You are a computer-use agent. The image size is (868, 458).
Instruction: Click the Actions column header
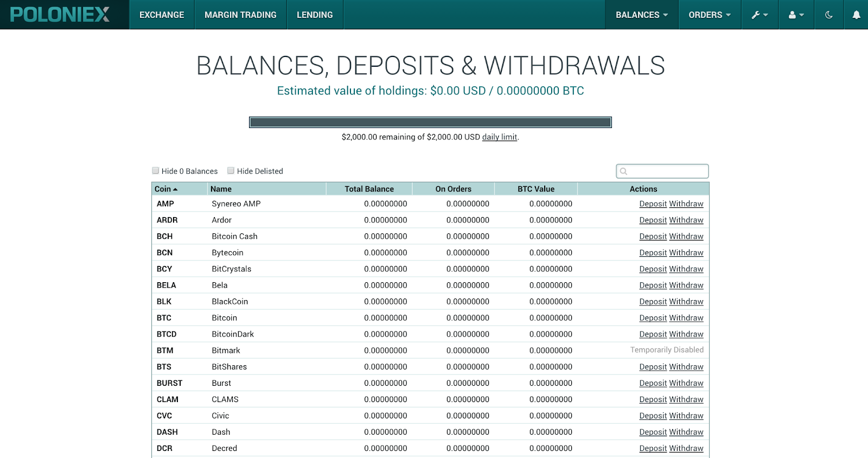643,189
